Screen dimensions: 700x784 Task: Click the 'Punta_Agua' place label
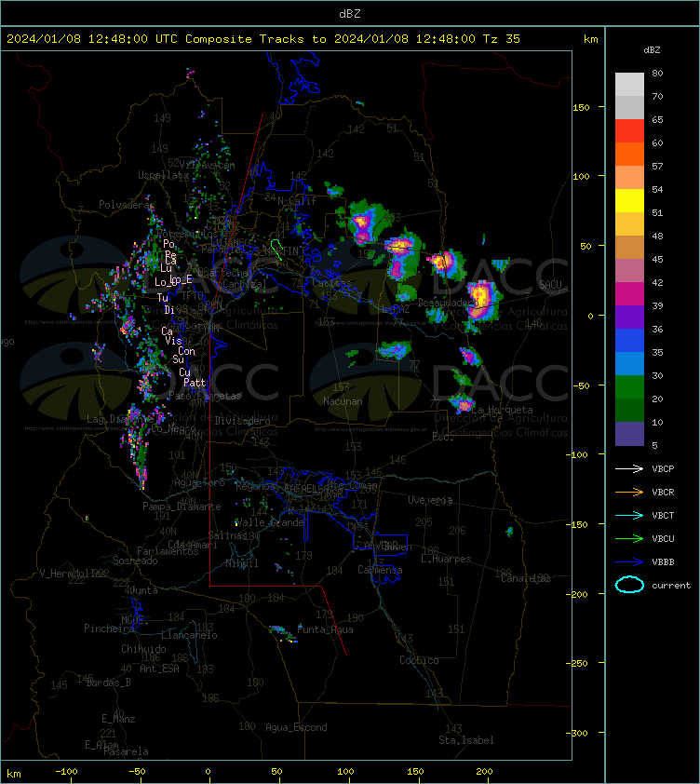[325, 629]
